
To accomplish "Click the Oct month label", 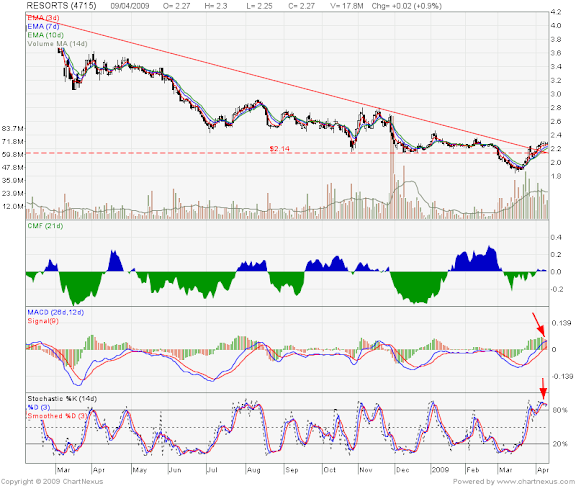I will (x=330, y=470).
